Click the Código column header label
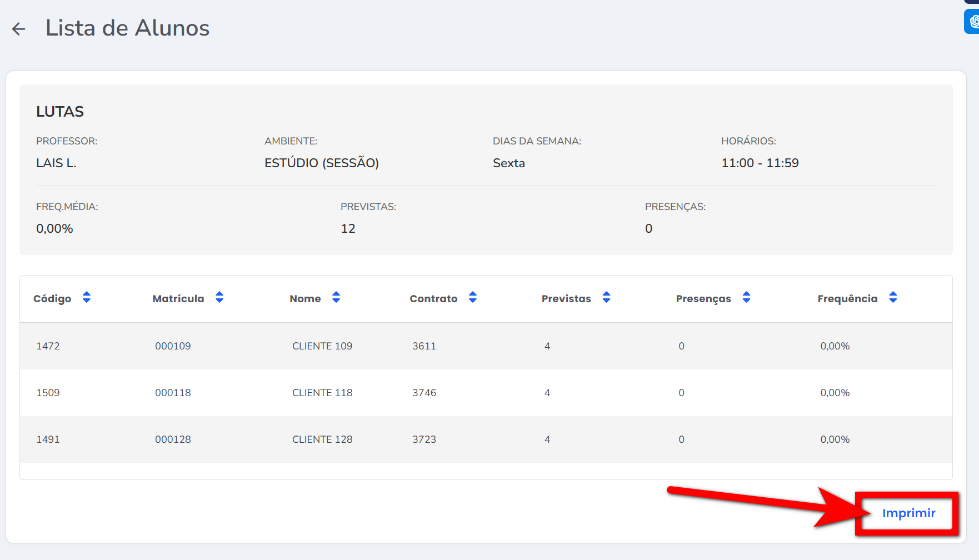Viewport: 979px width, 560px height. [x=52, y=299]
